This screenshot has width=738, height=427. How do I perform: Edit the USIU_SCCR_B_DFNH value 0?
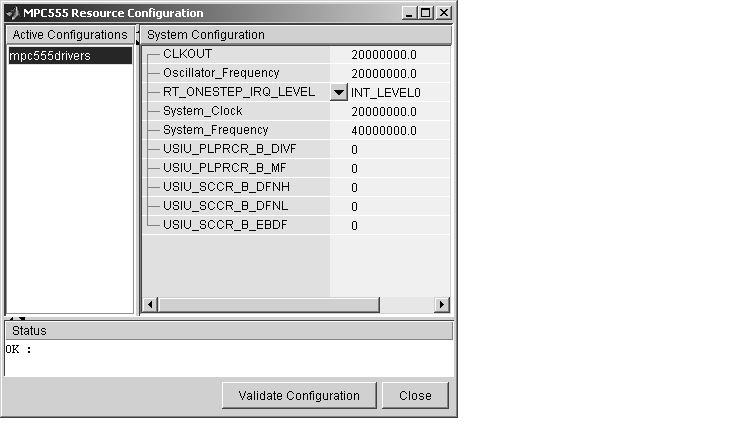pyautogui.click(x=390, y=187)
